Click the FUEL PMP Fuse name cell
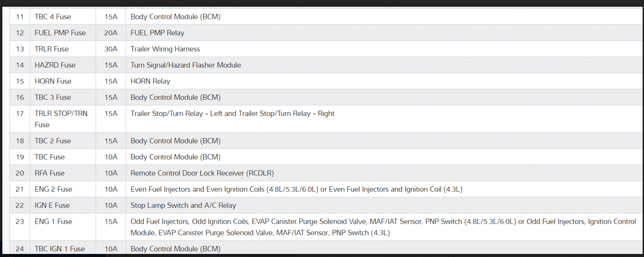This screenshot has height=257, width=644. click(x=60, y=33)
